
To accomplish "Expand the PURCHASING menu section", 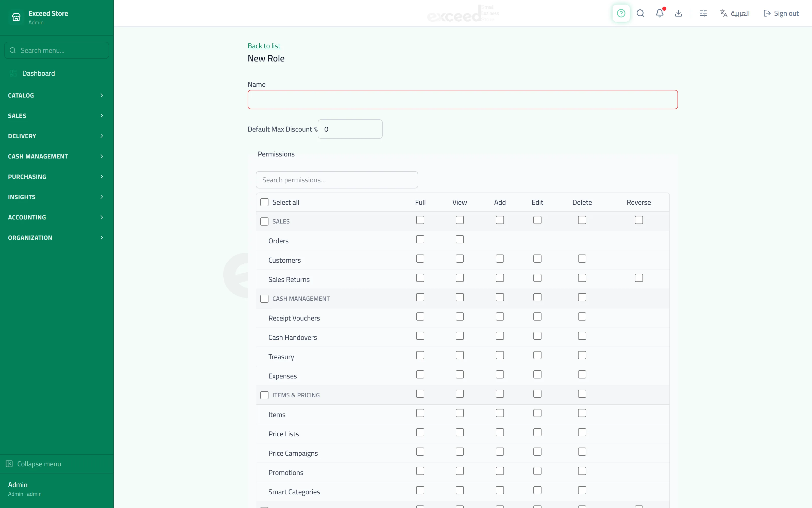I will (57, 177).
